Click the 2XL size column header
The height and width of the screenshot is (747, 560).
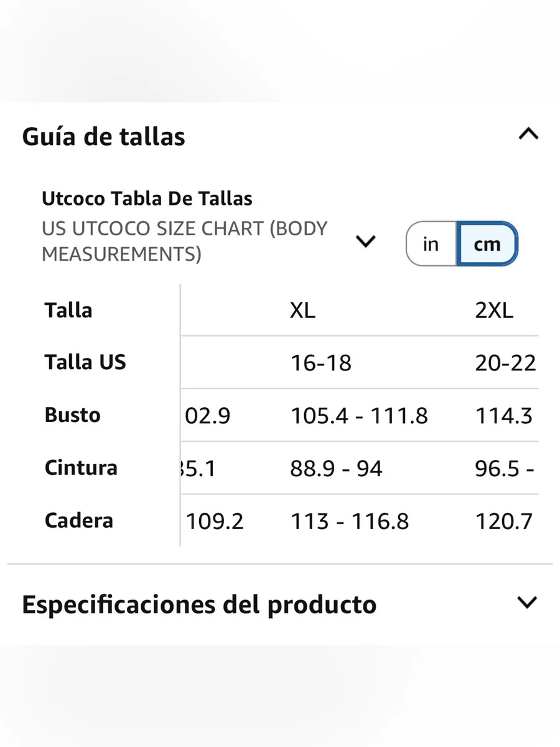(x=495, y=310)
